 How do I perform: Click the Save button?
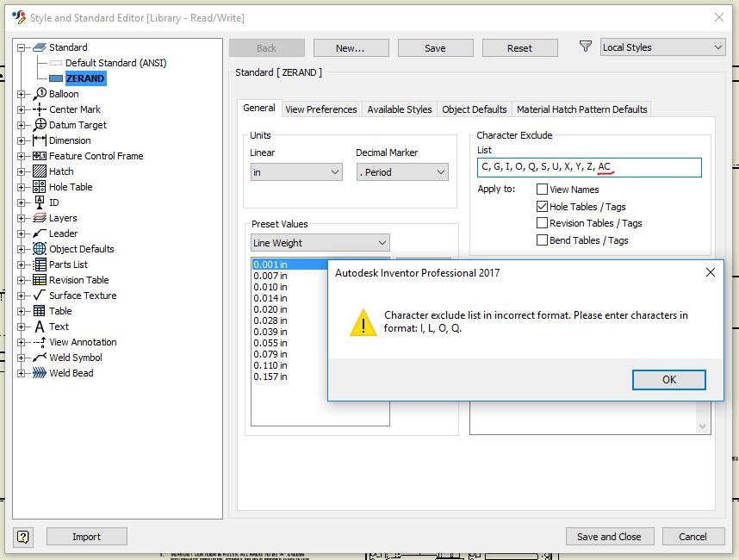pyautogui.click(x=436, y=48)
